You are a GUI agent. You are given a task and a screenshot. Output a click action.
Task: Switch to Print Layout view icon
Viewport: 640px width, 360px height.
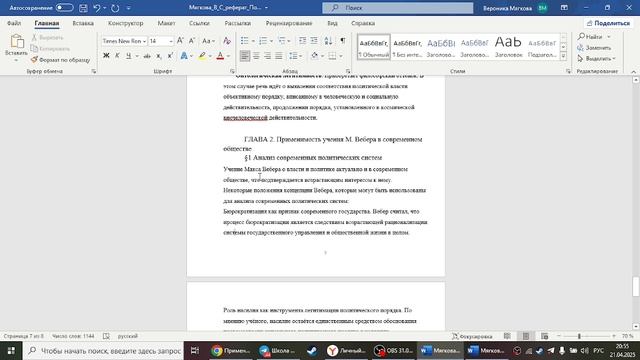tap(526, 336)
